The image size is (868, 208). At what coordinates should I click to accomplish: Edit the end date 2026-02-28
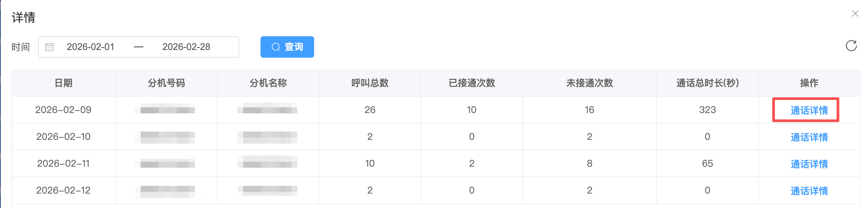(x=186, y=47)
